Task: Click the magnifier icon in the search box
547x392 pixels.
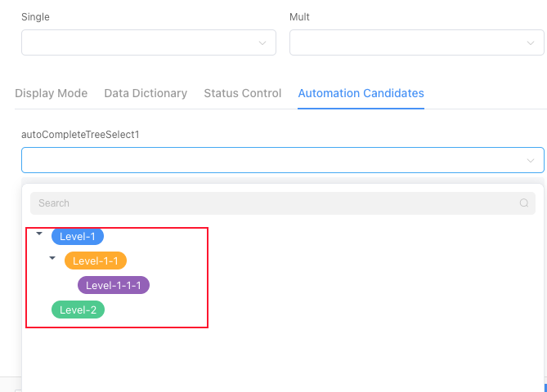Action: [524, 203]
